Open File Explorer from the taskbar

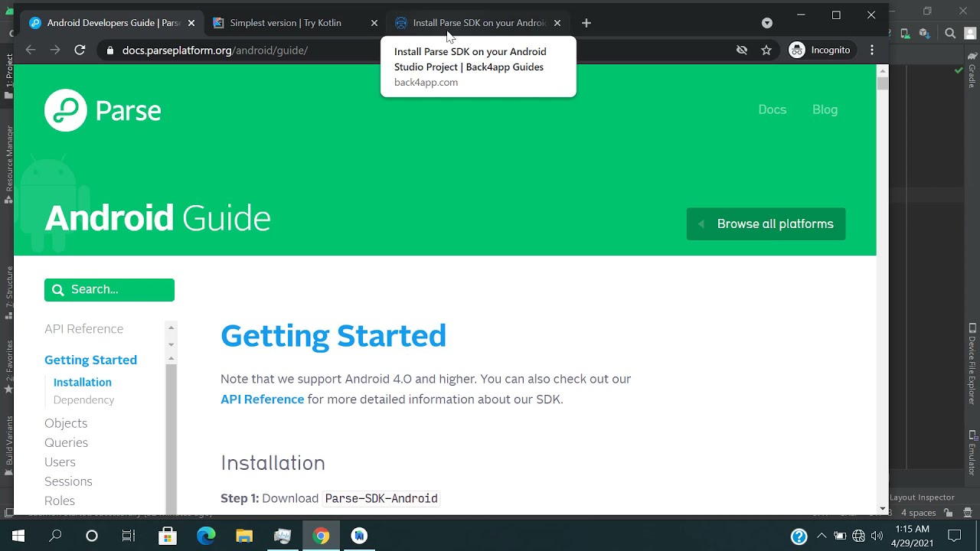click(244, 536)
